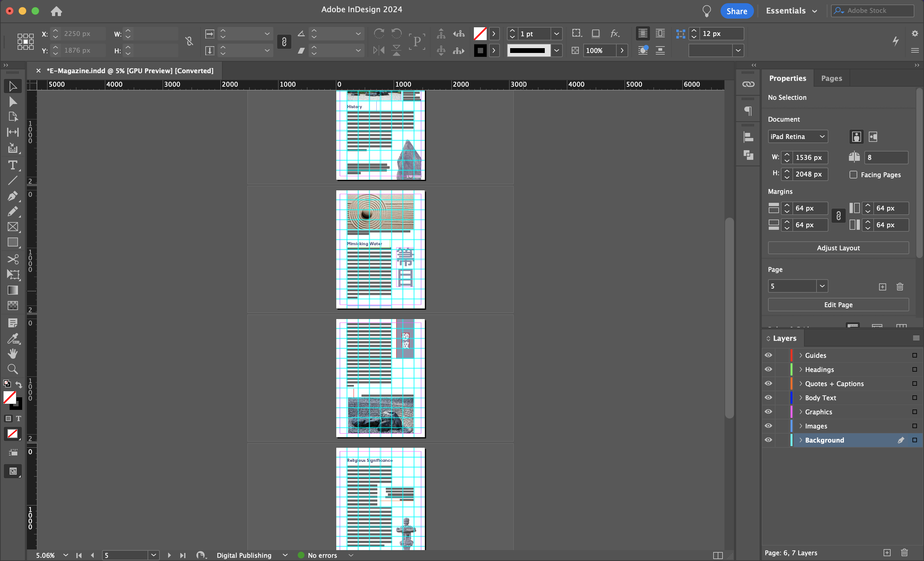Select the Selection tool

click(x=13, y=86)
